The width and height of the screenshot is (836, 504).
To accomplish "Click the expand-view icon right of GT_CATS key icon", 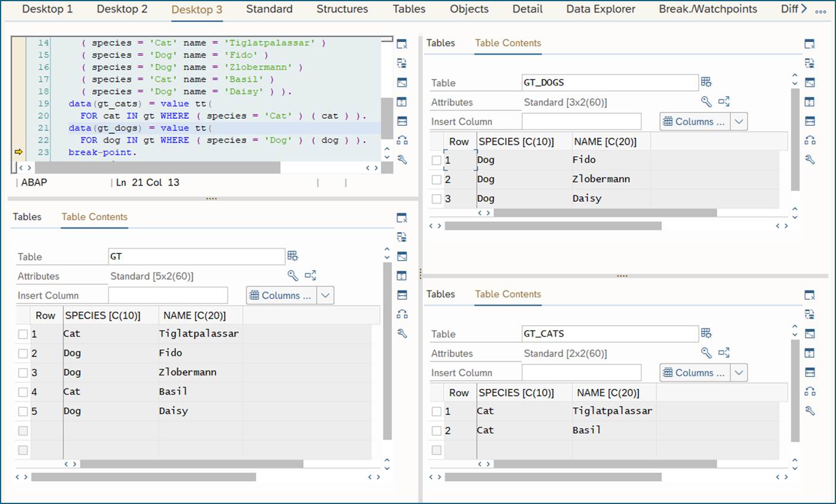I will click(724, 353).
